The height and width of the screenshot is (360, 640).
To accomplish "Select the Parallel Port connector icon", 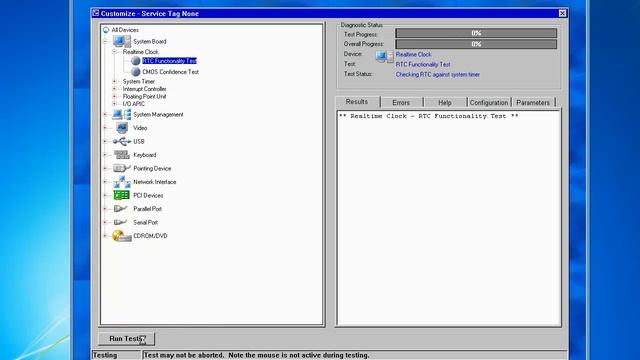I will tap(120, 209).
